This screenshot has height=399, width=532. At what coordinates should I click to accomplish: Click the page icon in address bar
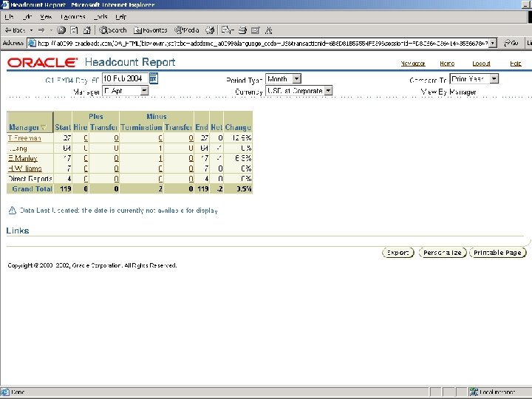click(32, 43)
